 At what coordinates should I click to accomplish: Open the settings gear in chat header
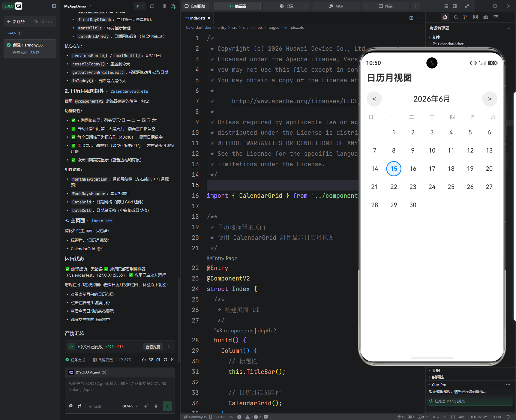point(164,6)
